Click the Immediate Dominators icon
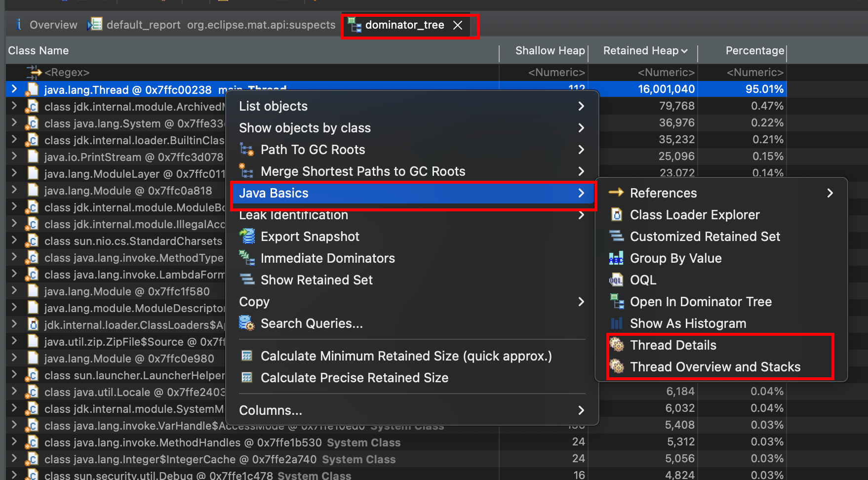 (246, 258)
